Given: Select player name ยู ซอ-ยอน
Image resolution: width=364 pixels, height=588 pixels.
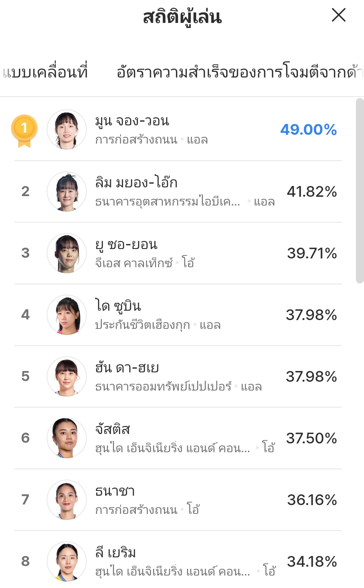Looking at the screenshot, I should (126, 244).
